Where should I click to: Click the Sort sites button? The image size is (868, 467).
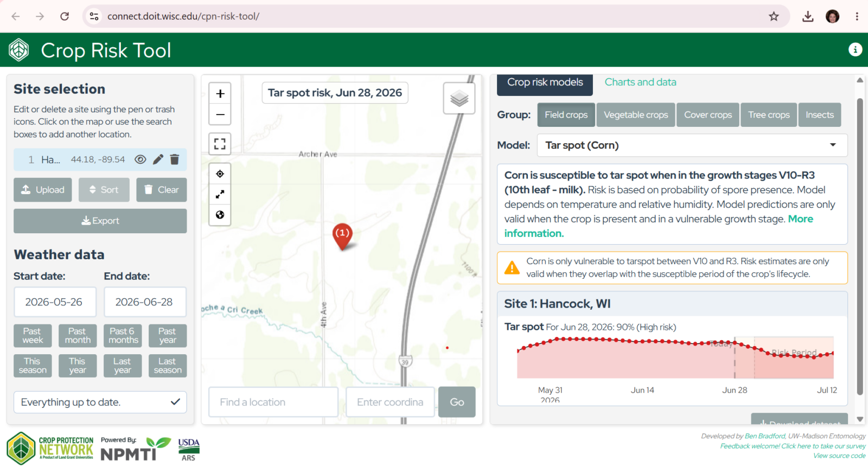[x=104, y=190]
